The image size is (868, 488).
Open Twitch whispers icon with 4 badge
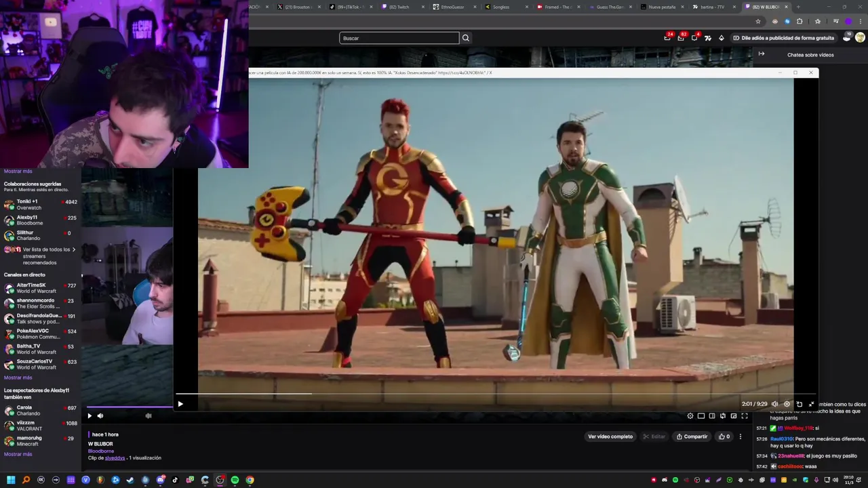tap(694, 38)
